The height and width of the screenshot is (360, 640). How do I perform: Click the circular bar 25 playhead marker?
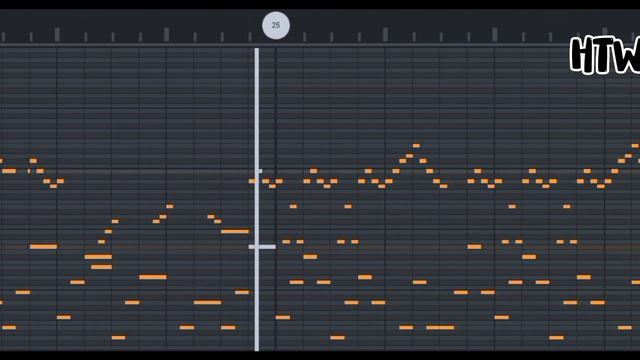276,25
